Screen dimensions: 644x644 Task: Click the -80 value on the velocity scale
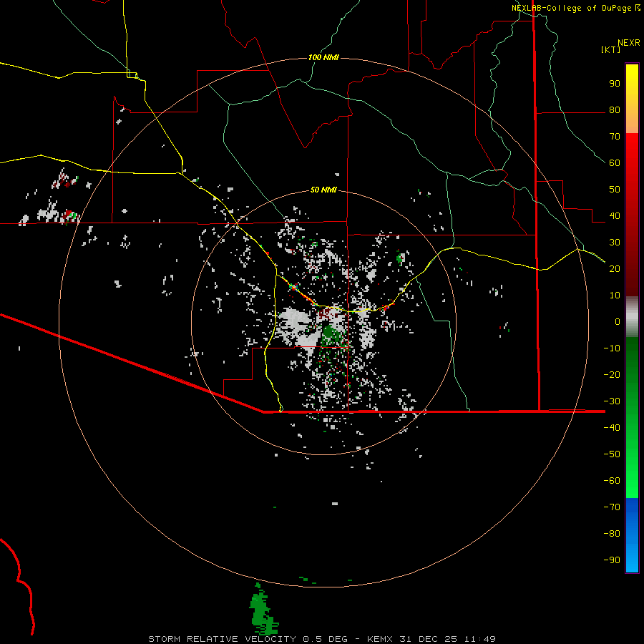(x=612, y=534)
